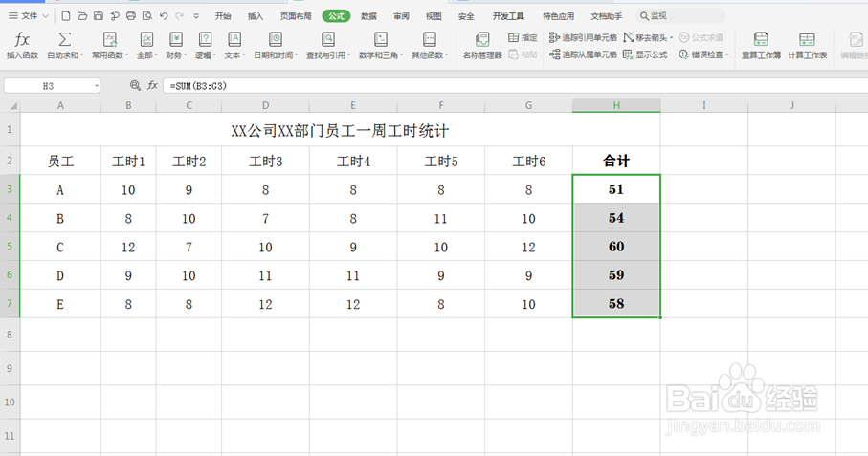The width and height of the screenshot is (868, 456).
Task: Click the Save icon in quick toolbar
Action: point(98,16)
